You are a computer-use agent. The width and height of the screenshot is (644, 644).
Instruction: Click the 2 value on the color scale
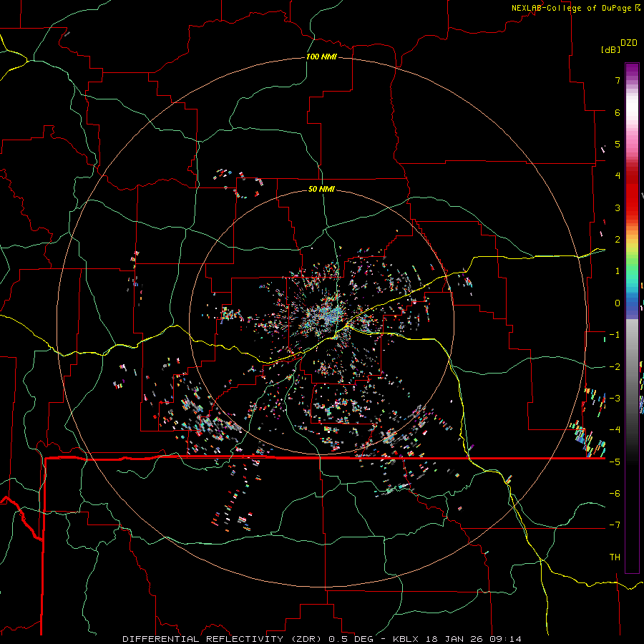tap(618, 240)
